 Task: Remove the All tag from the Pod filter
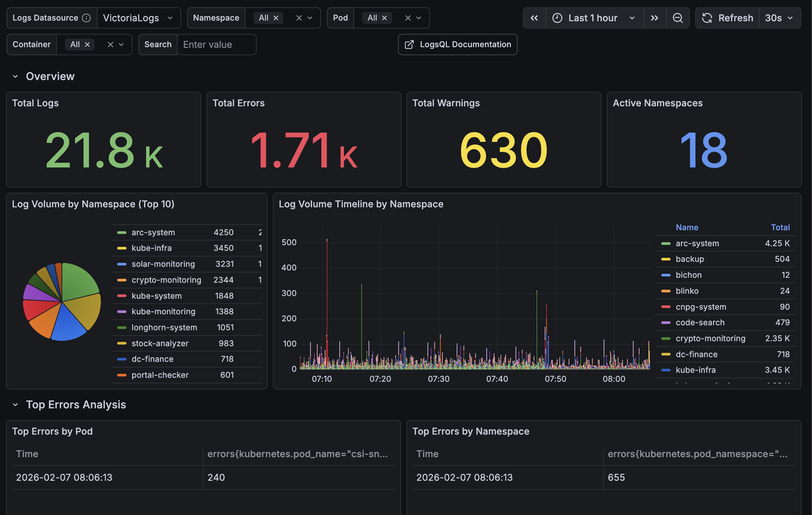(385, 18)
